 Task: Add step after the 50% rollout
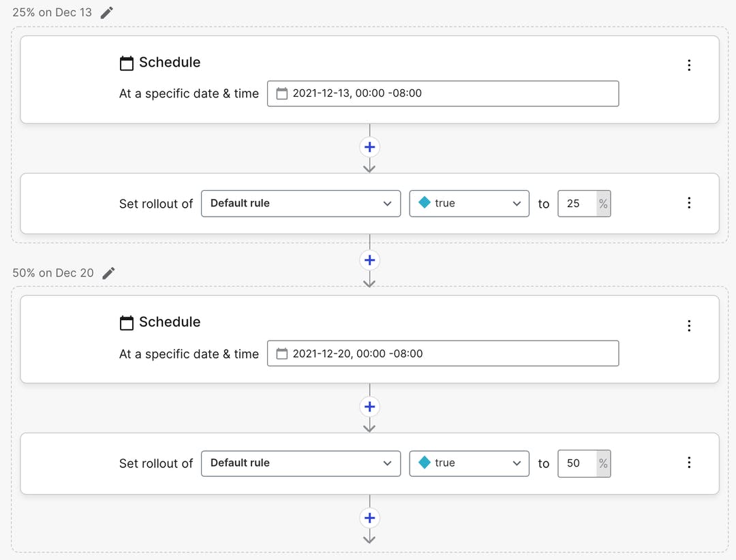(369, 518)
